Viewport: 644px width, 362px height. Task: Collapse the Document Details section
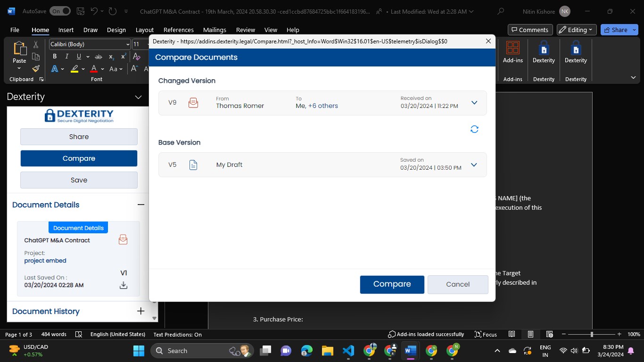(140, 205)
